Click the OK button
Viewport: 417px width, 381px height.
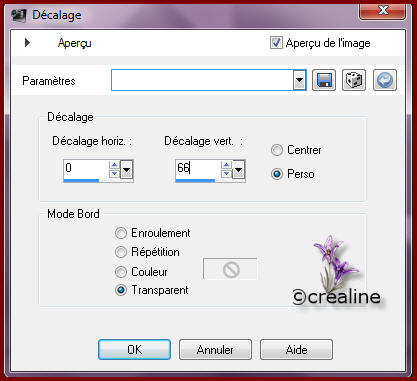coord(135,349)
